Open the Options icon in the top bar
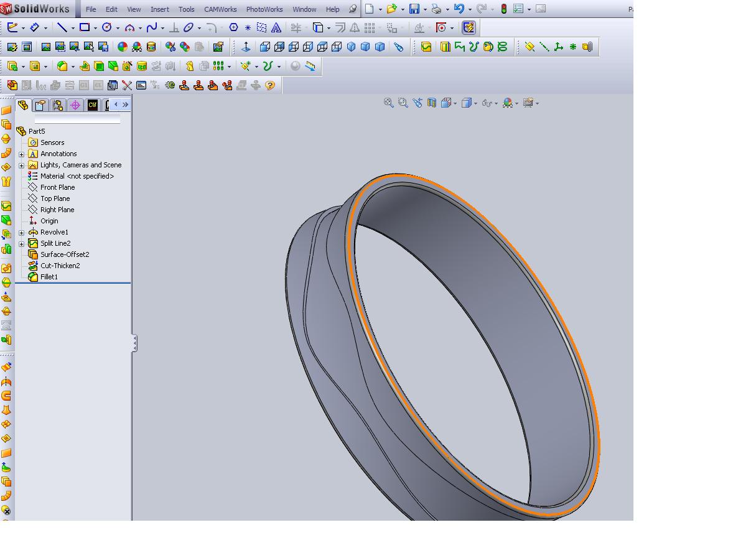This screenshot has height=540, width=756. click(x=518, y=9)
